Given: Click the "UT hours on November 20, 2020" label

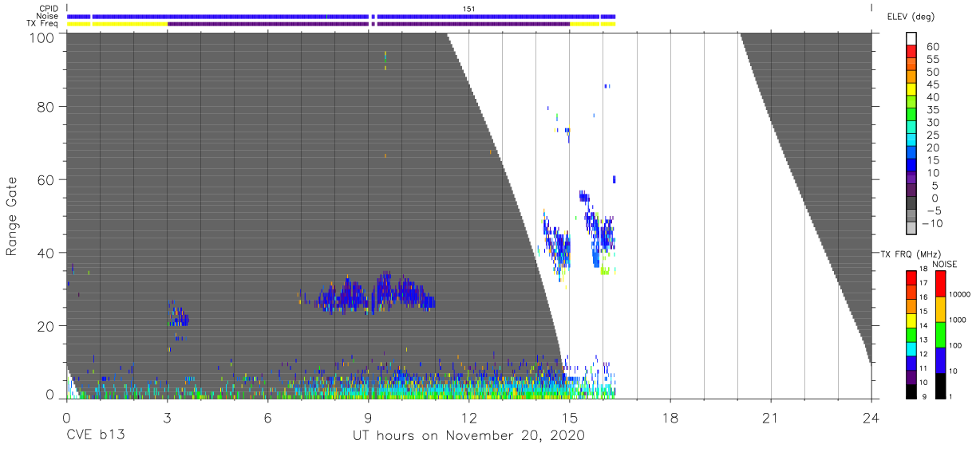Looking at the screenshot, I should (x=468, y=436).
